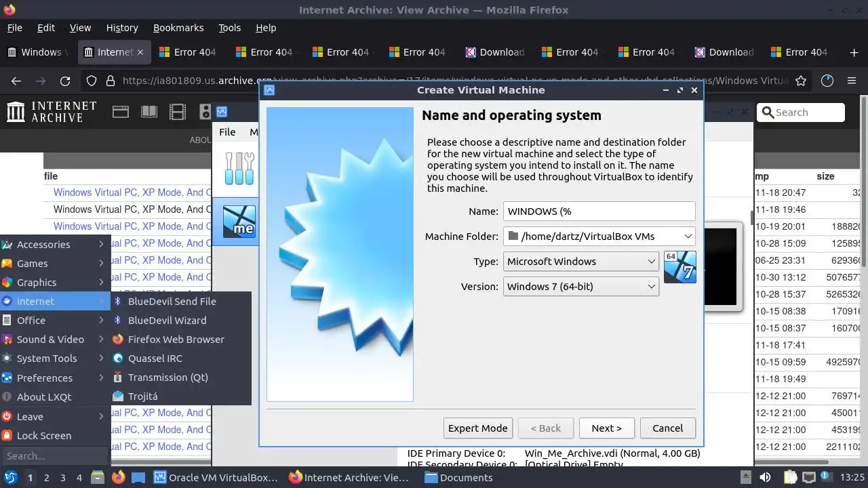Image resolution: width=868 pixels, height=488 pixels.
Task: Launch BlueDevil Wizard
Action: coord(181,320)
